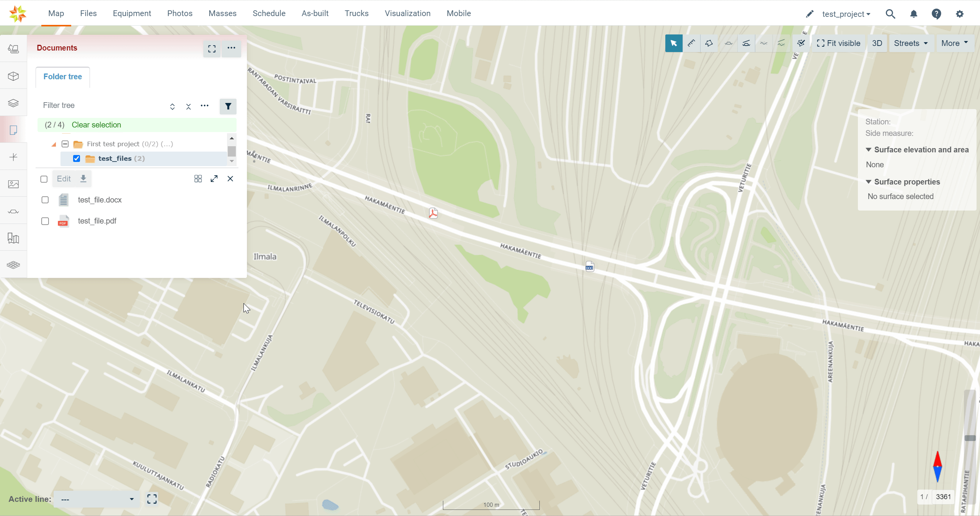980x516 pixels.
Task: Open the 3D models cube sidebar icon
Action: [13, 76]
